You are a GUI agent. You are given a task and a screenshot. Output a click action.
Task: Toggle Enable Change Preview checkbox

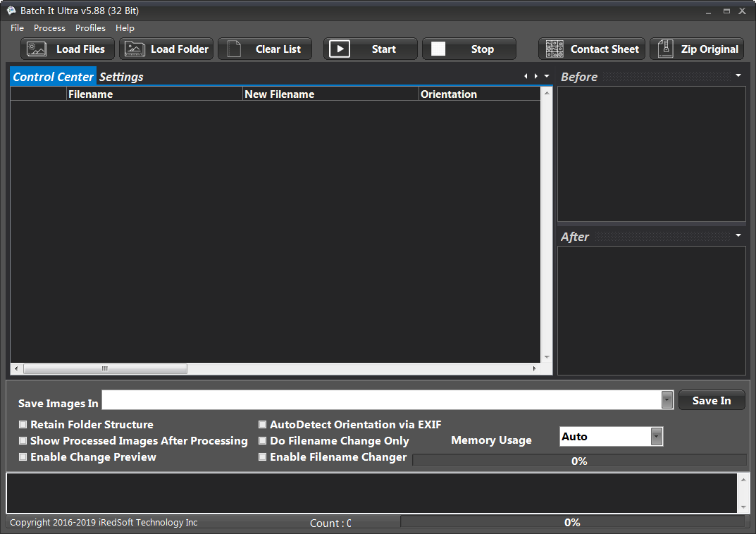pos(23,457)
